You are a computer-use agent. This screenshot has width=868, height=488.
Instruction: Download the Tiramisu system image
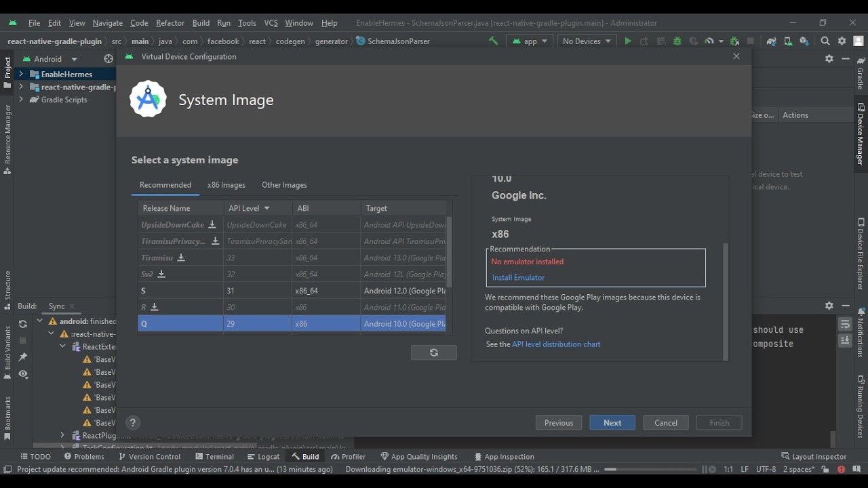point(181,258)
